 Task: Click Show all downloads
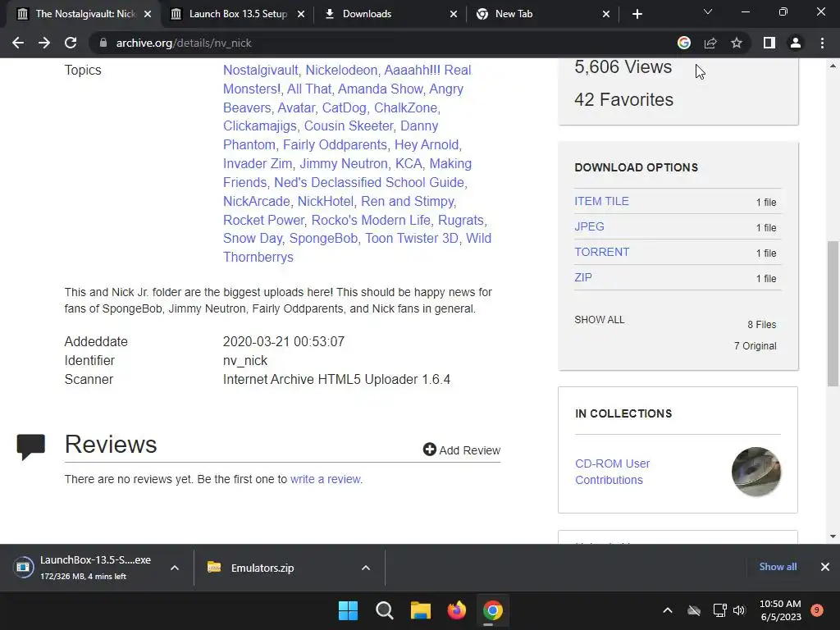pos(778,567)
